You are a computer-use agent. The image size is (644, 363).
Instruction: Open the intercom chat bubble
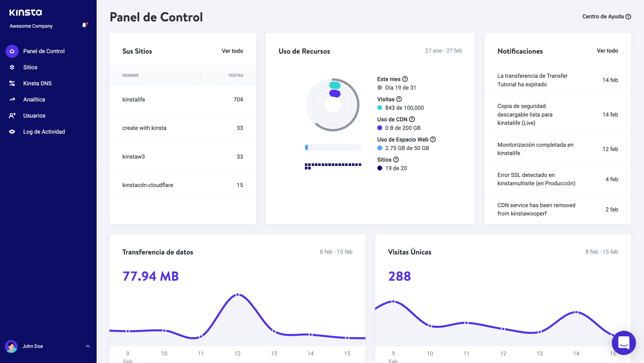pyautogui.click(x=623, y=343)
